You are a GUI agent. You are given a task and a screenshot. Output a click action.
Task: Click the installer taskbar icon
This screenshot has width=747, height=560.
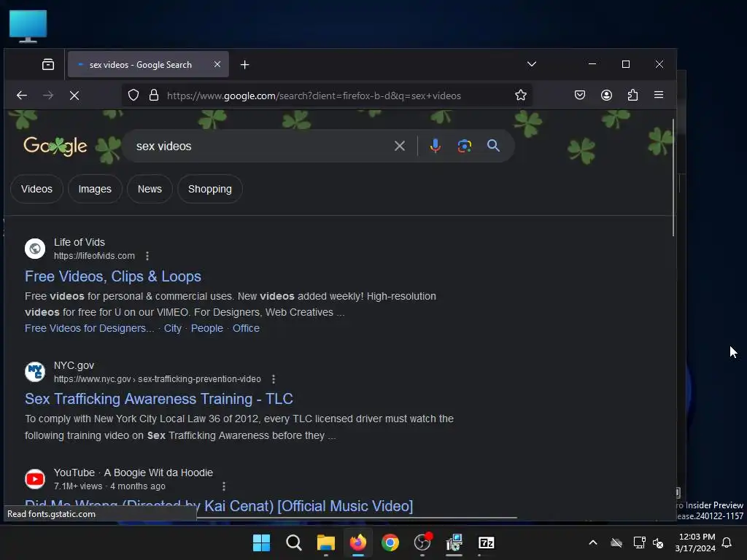454,542
